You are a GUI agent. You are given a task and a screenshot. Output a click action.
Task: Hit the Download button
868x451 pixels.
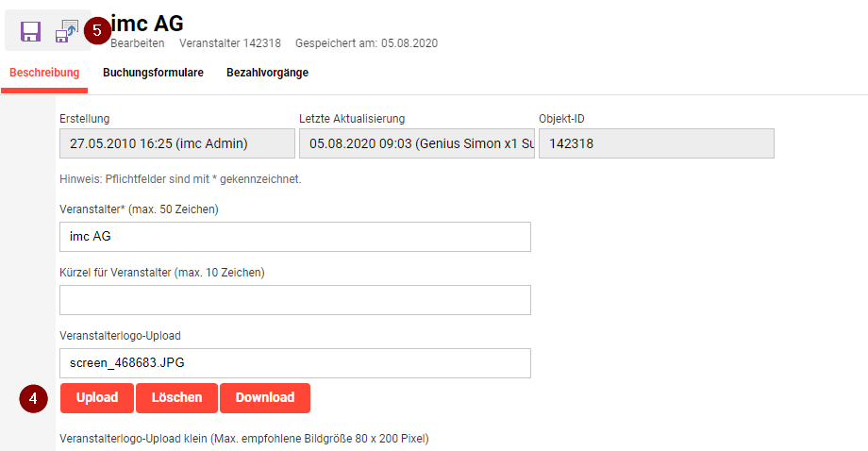point(265,398)
